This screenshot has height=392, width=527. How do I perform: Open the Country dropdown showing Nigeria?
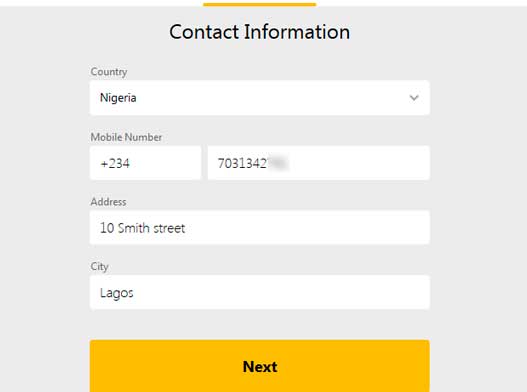tap(259, 98)
